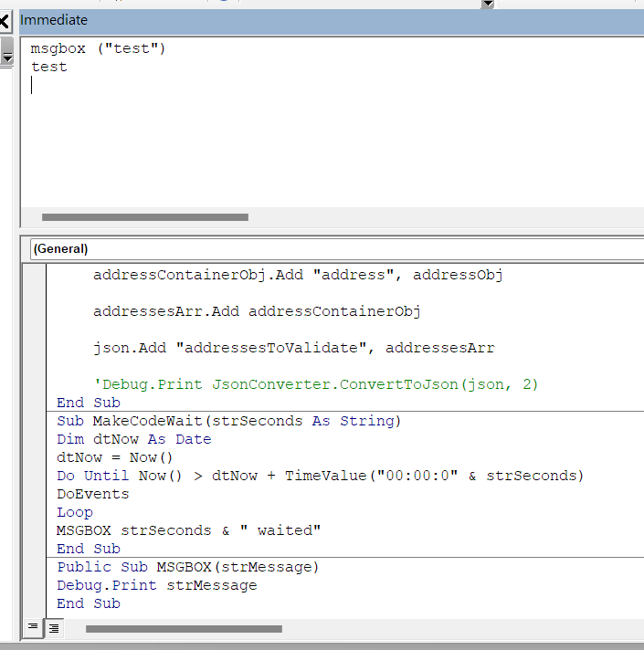Click the 'dtNow = Now()' line
644x650 pixels.
coord(114,457)
